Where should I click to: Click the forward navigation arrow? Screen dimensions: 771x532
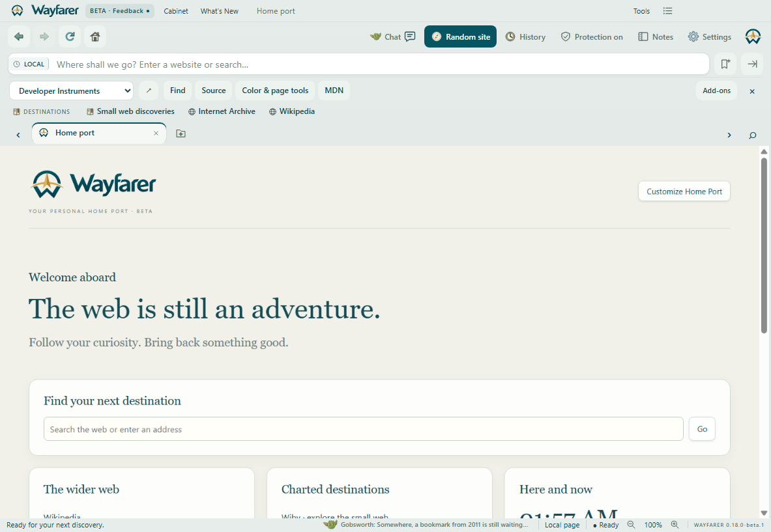[44, 36]
